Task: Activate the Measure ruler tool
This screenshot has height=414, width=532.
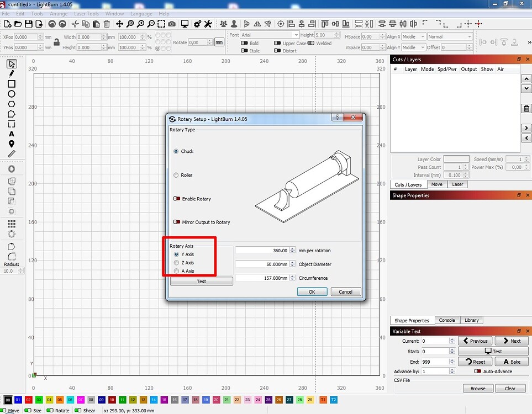Action: pyautogui.click(x=12, y=153)
